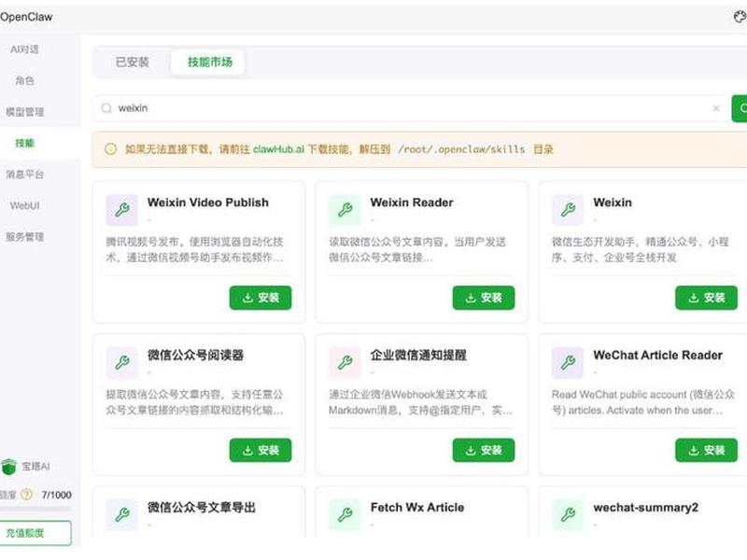Open AI对话 in the sidebar
The height and width of the screenshot is (560, 747).
25,49
